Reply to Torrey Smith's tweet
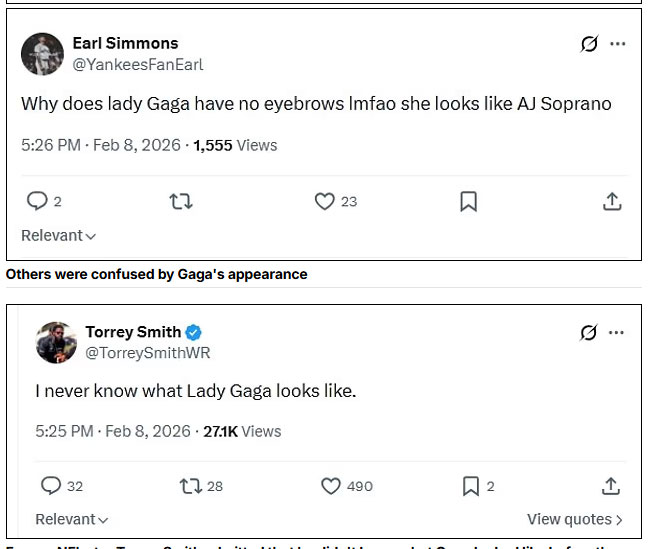 coord(51,486)
